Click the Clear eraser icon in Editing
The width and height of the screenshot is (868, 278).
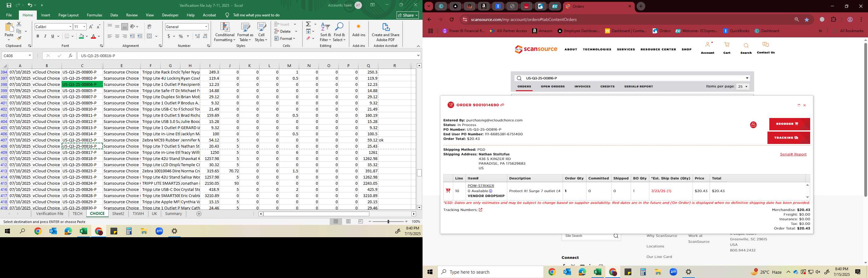(x=308, y=38)
